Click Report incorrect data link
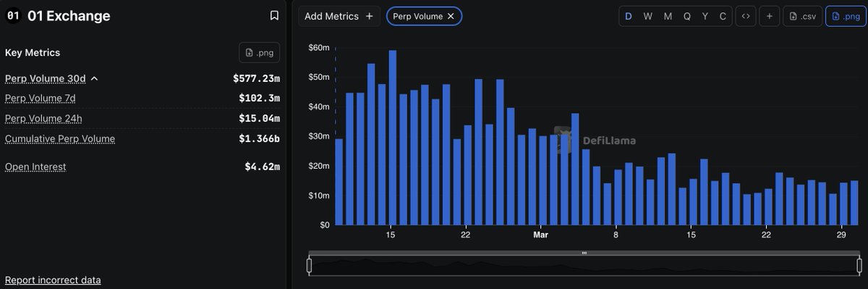This screenshot has height=289, width=868. [x=53, y=280]
